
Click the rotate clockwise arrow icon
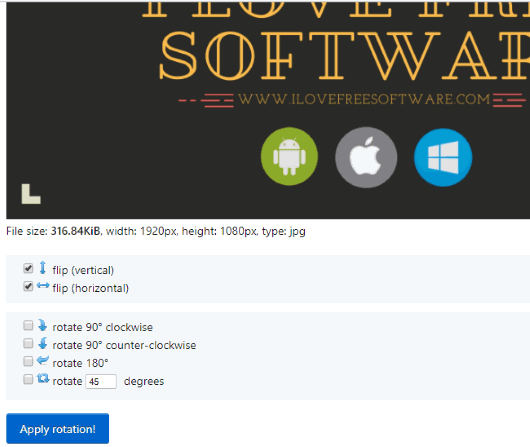coord(43,325)
